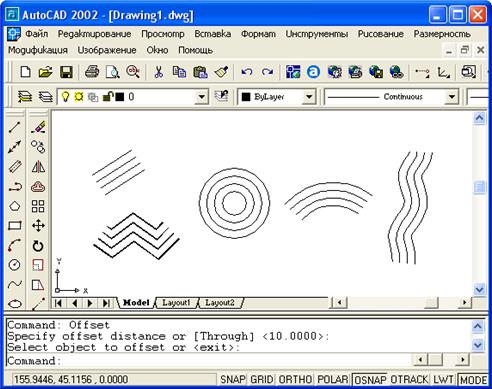Select the Construction Line tool
Image resolution: width=492 pixels, height=389 pixels.
(14, 146)
